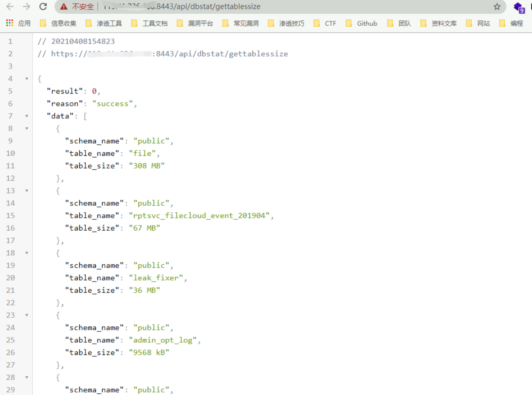This screenshot has width=532, height=395.
Task: Collapse the object starting on line 13
Action: (x=27, y=191)
